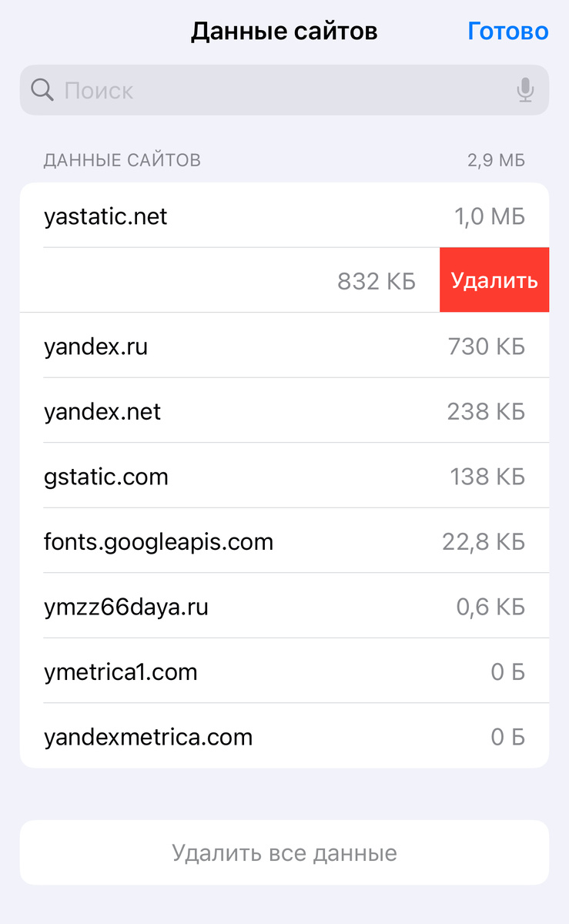Tap the Данные сайтов page title

tap(284, 32)
